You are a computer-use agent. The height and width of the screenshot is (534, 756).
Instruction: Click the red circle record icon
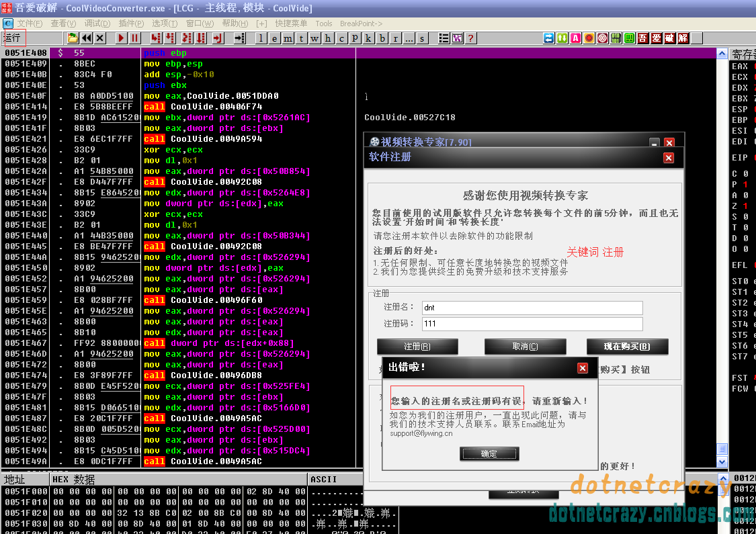(589, 38)
